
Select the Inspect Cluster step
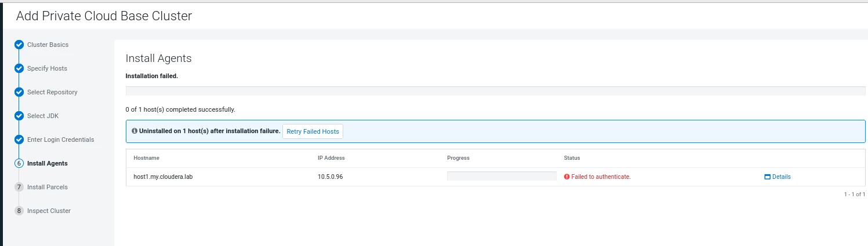[49, 211]
